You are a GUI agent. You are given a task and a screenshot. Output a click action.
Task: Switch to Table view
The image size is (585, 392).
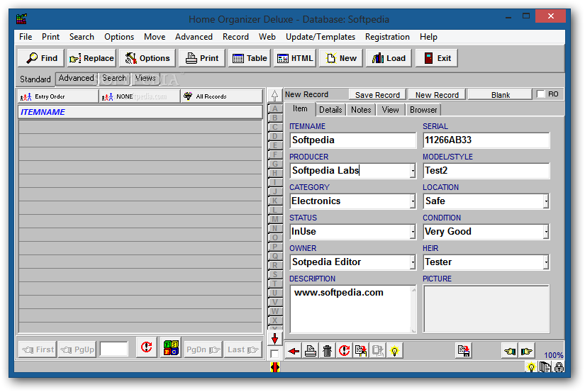pos(249,58)
